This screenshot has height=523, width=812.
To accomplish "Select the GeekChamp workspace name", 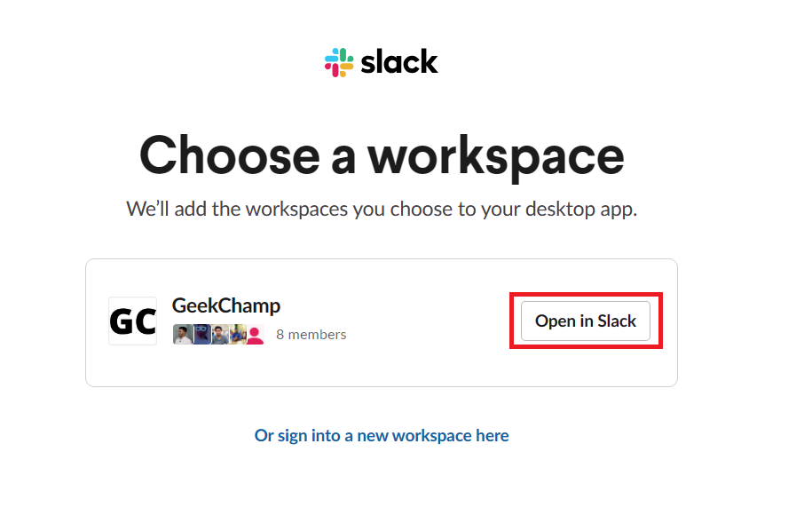I will pyautogui.click(x=225, y=305).
